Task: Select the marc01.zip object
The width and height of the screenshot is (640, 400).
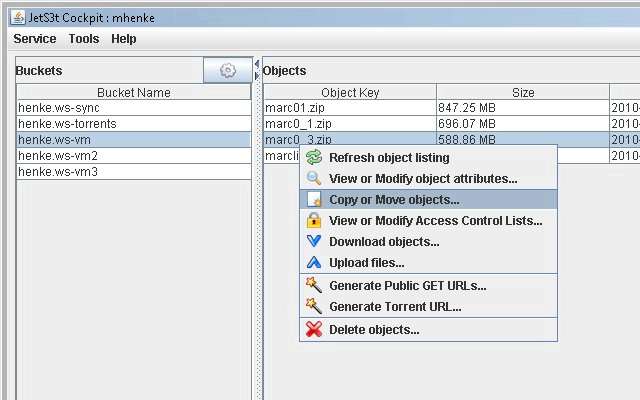Action: click(x=350, y=108)
